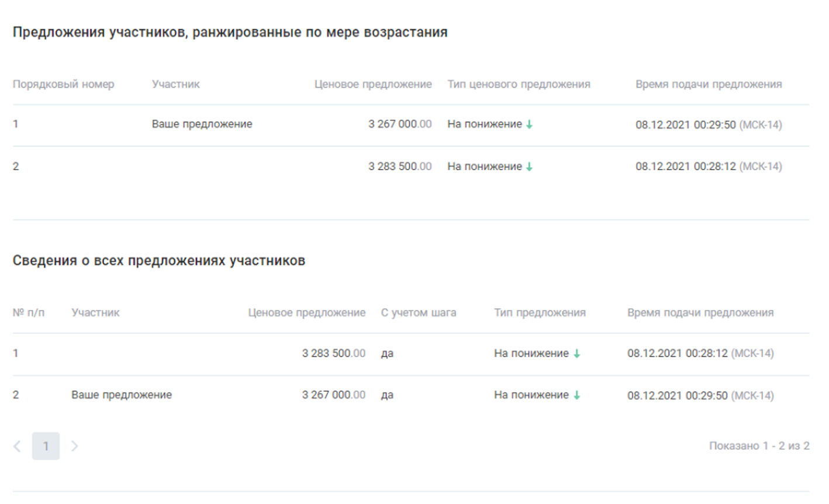Click green down arrow in ranked table's first row
The height and width of the screenshot is (504, 829).
(x=529, y=125)
